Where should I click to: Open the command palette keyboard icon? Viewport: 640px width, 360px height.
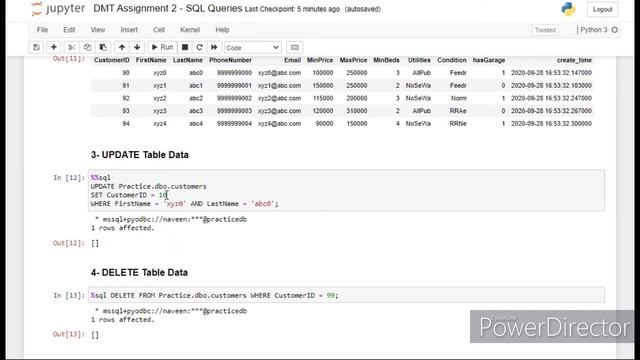(x=295, y=47)
